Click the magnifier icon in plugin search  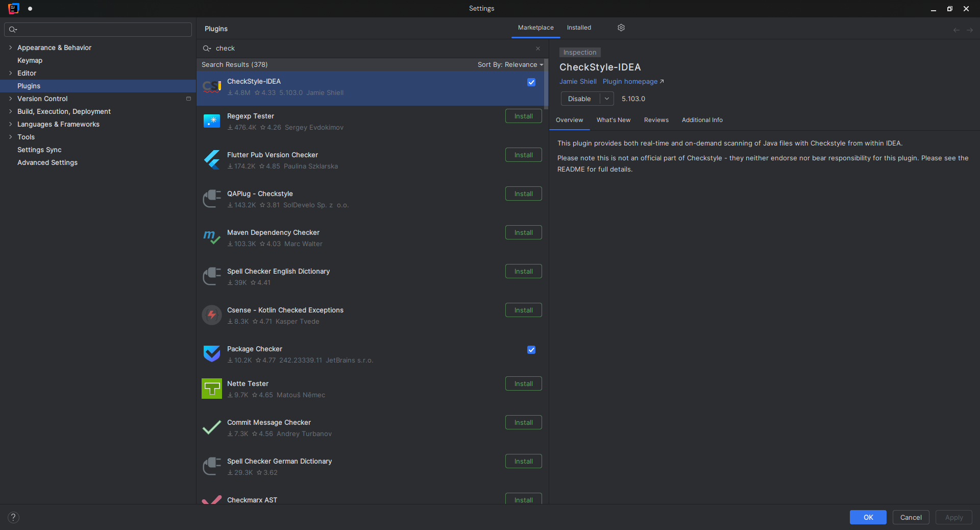click(x=207, y=49)
